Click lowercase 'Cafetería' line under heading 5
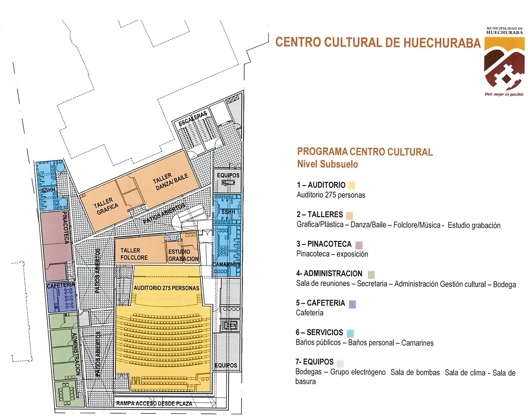The image size is (528, 420). 310,313
